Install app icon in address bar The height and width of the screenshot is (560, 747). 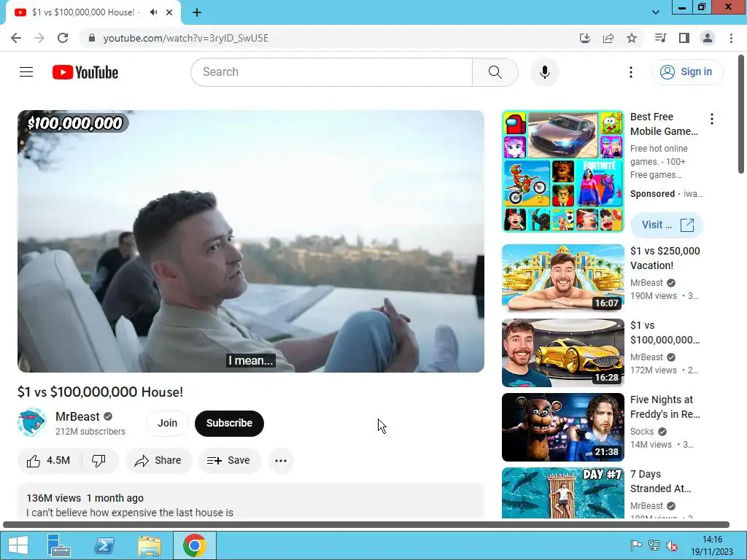click(585, 38)
